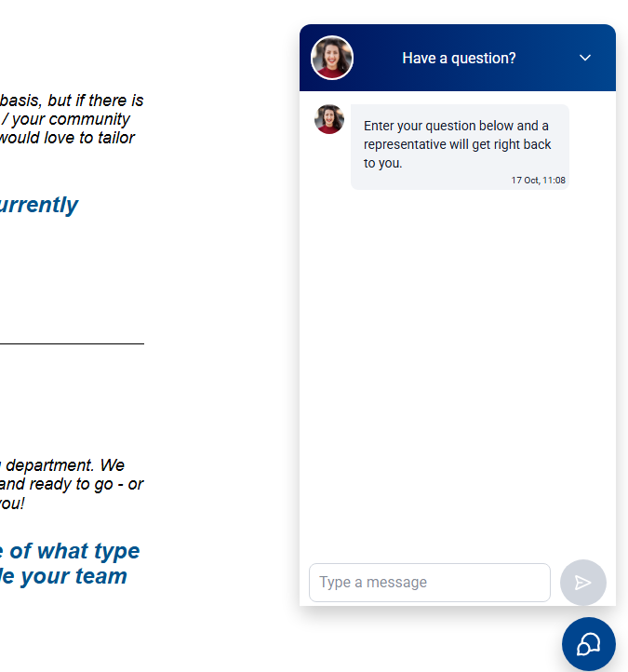
Task: Click the blue heading ending in "urrently"
Action: click(x=39, y=205)
